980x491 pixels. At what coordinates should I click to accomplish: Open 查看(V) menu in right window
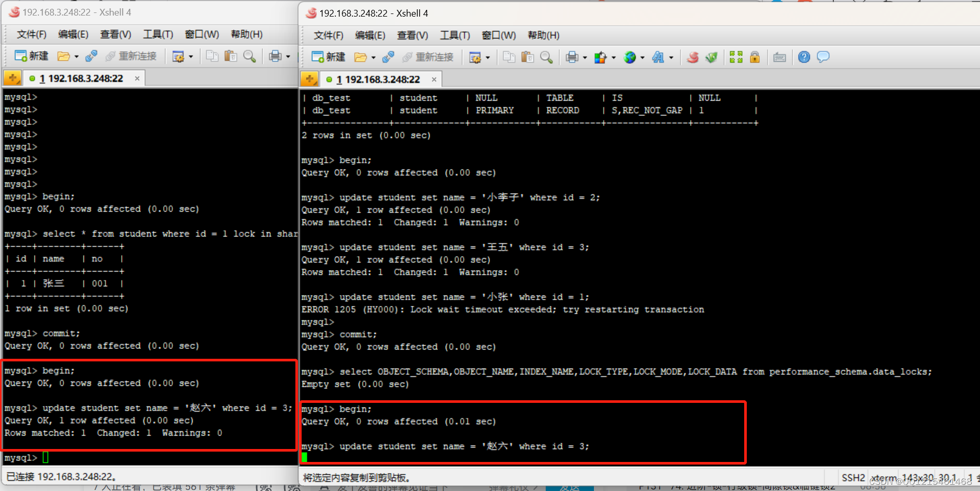(x=413, y=35)
